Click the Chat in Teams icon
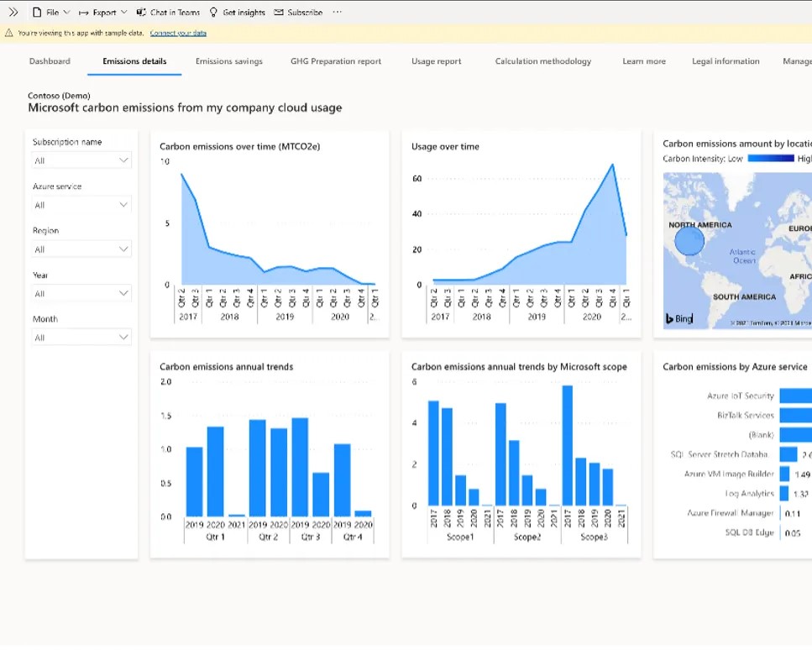The height and width of the screenshot is (650, 812). pos(141,13)
